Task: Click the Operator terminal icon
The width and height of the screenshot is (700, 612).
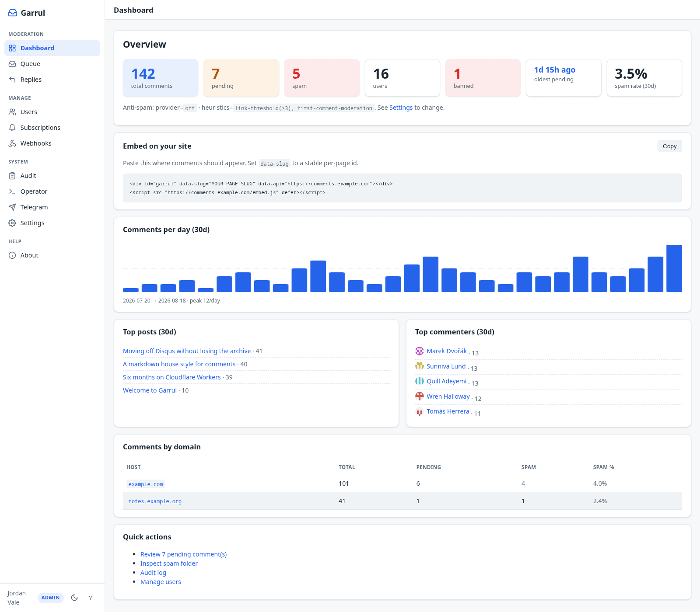Action: 12,191
